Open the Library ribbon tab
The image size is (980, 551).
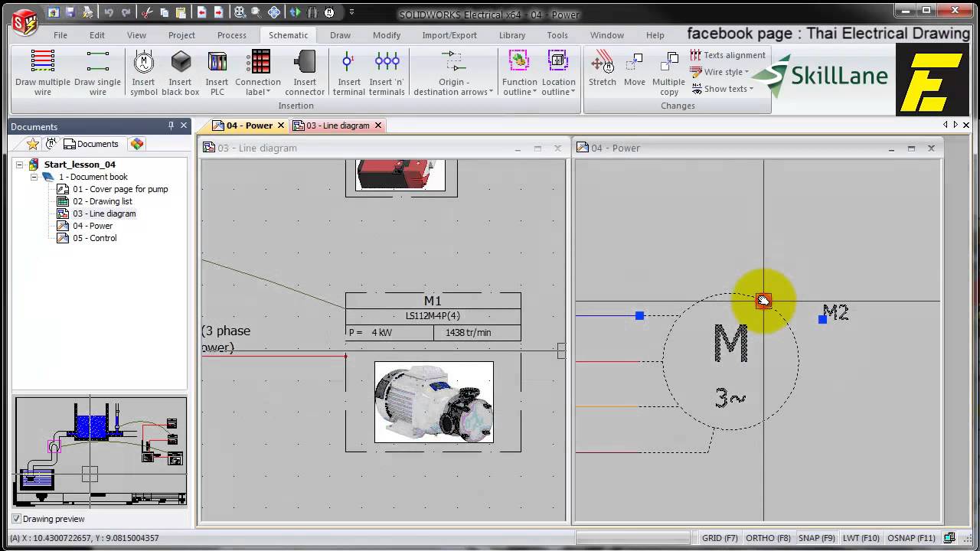[512, 35]
